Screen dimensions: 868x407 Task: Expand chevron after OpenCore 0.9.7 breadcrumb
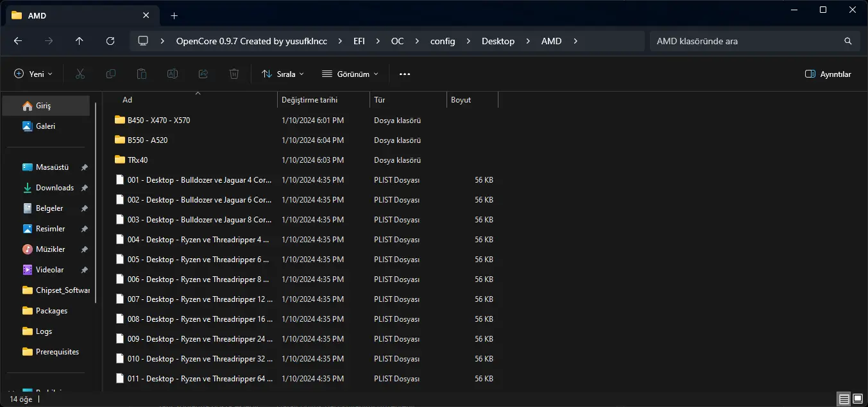coord(340,41)
